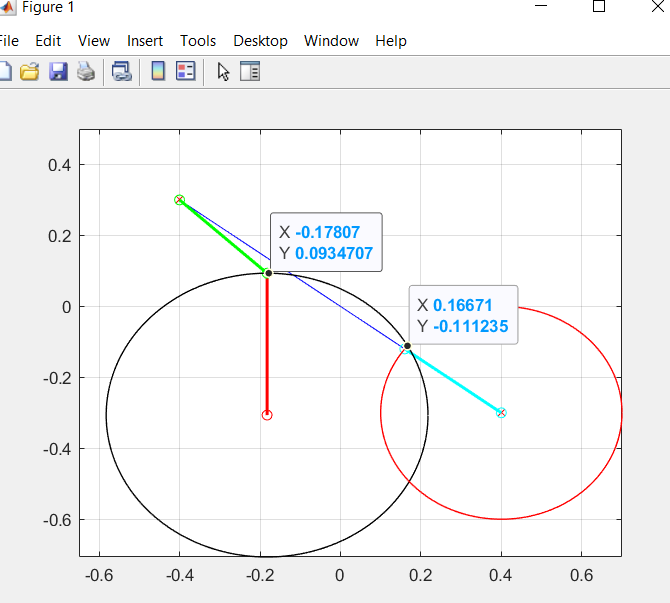Viewport: 670px width, 603px height.
Task: Open the Window menu
Action: pos(331,41)
